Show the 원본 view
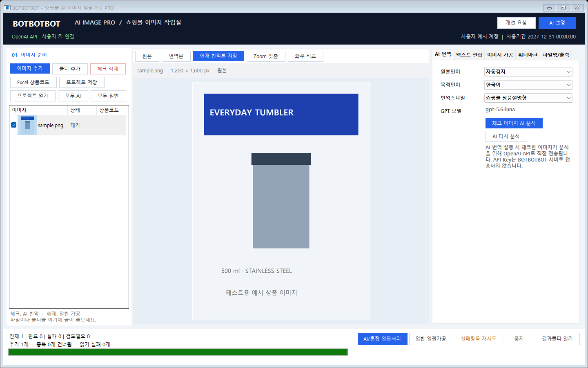Image resolution: width=588 pixels, height=368 pixels. tap(147, 56)
